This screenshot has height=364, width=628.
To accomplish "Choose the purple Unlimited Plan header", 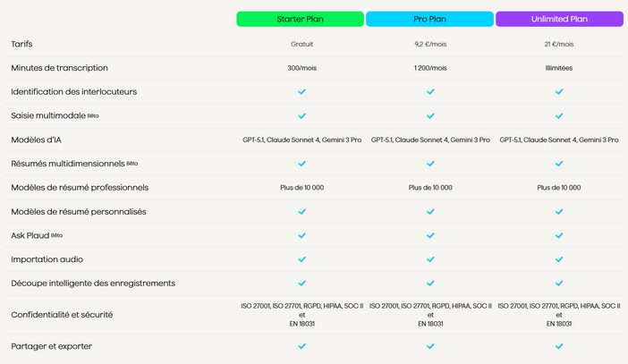I will 559,19.
